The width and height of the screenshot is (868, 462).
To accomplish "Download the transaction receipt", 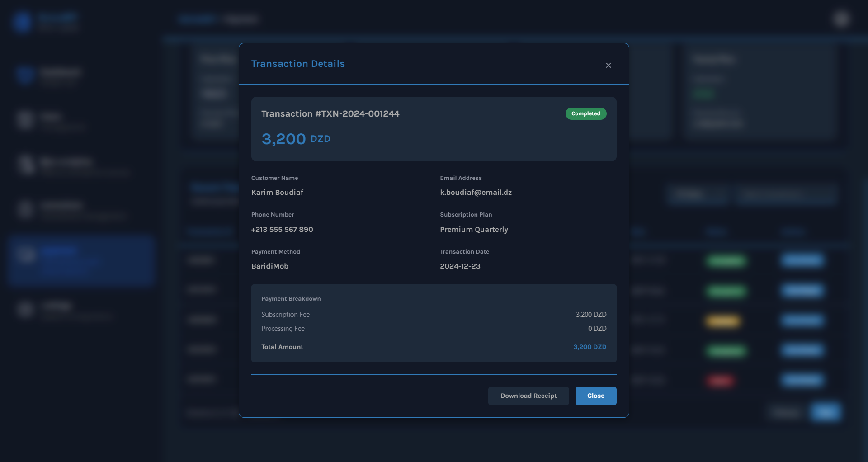I will [528, 396].
